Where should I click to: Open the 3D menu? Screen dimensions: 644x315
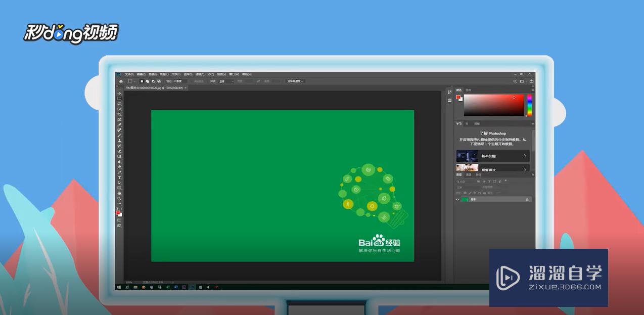(x=211, y=74)
